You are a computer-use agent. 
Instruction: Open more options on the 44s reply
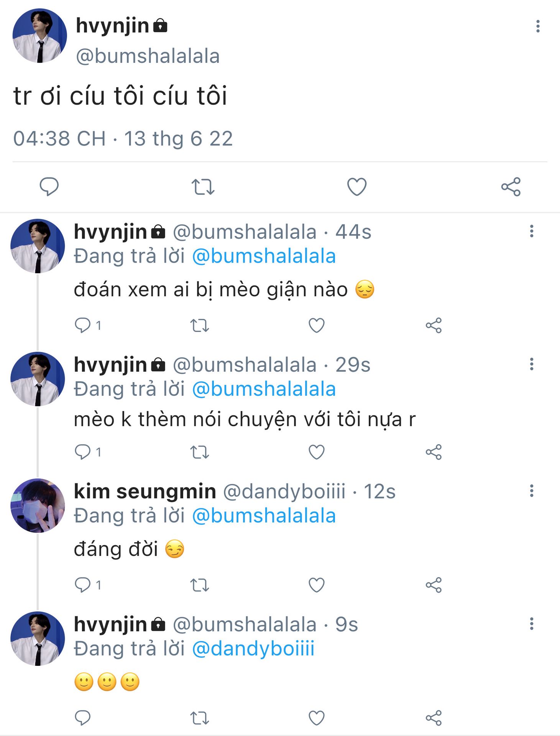tap(532, 231)
